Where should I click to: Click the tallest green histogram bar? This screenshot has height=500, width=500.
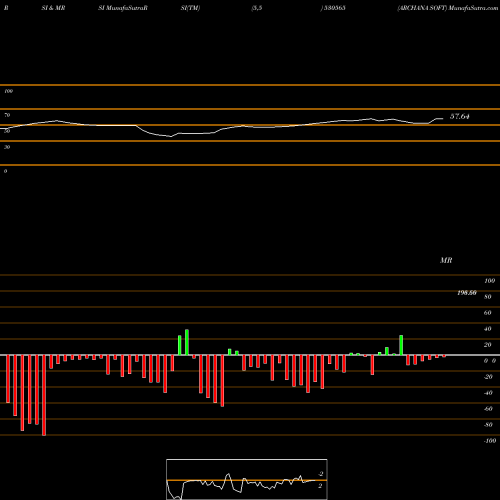pos(187,342)
